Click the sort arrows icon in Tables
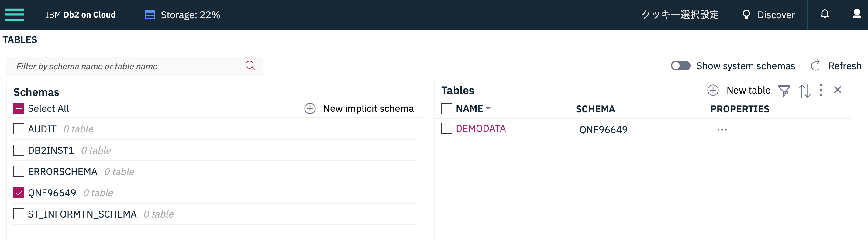This screenshot has height=240, width=868. click(805, 91)
